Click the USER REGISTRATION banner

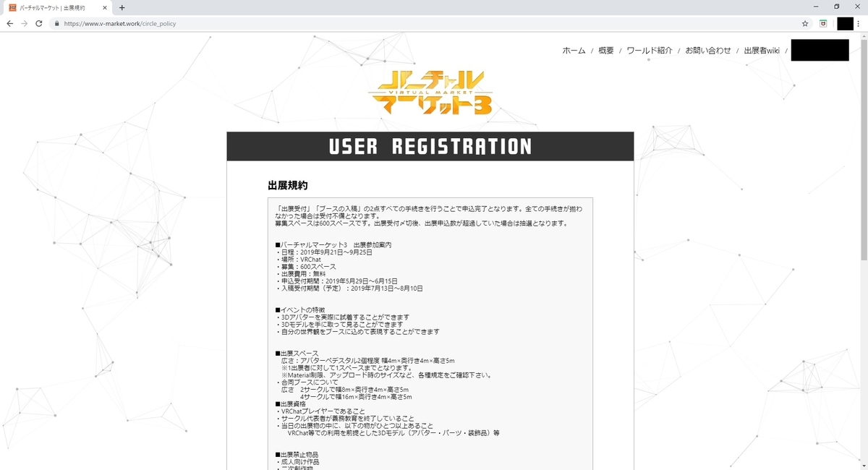430,146
